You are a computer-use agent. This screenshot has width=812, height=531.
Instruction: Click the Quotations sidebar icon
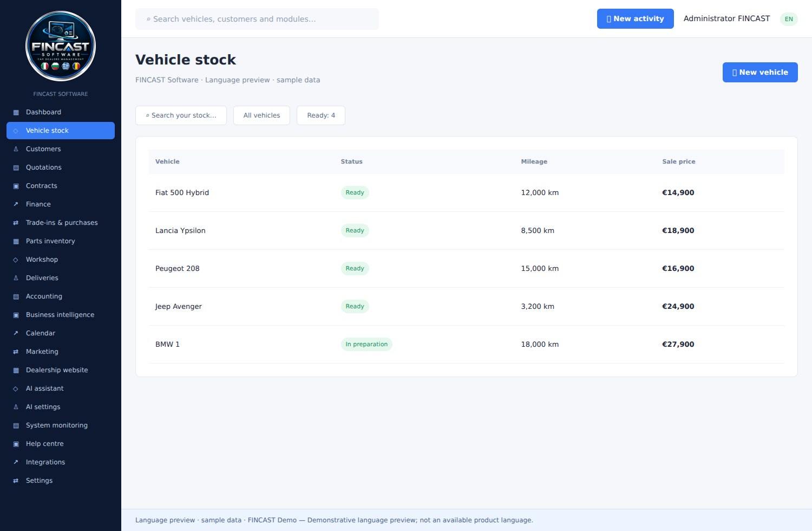16,167
